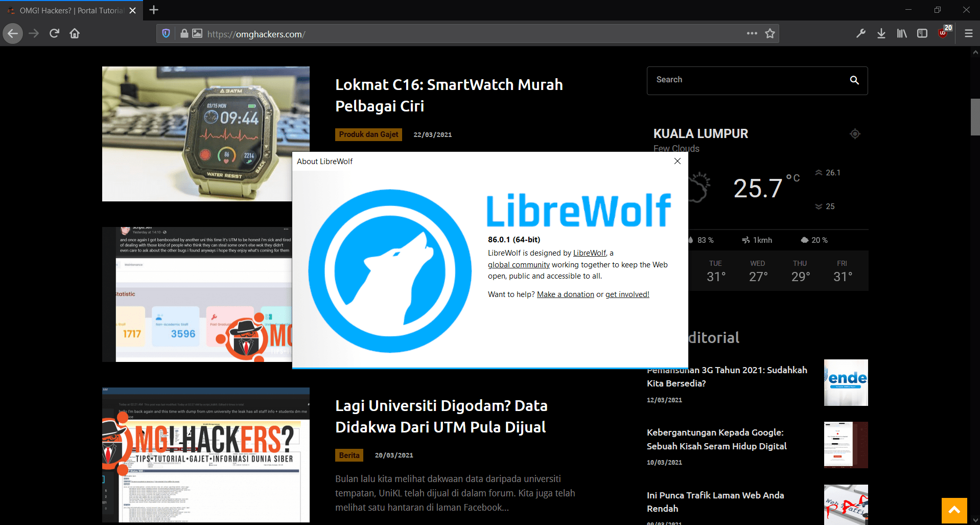View site security padlock info
The height and width of the screenshot is (525, 980).
(x=184, y=34)
